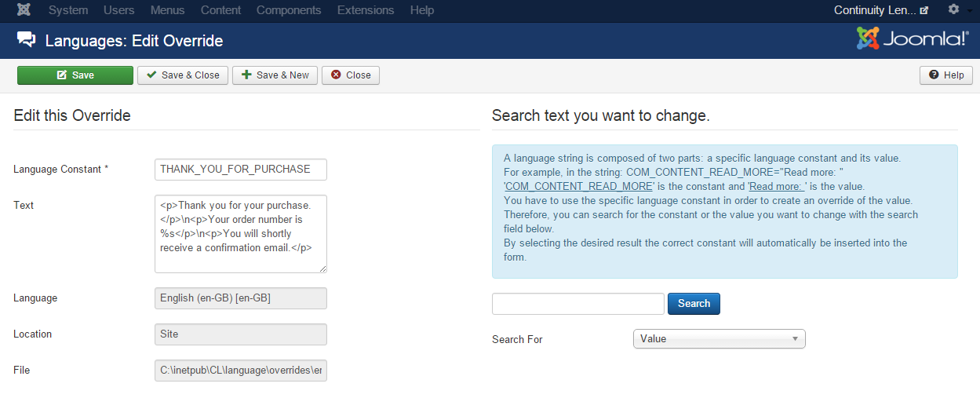Open the Help toolbar button
Screen dimensions: 980x409
pos(946,75)
